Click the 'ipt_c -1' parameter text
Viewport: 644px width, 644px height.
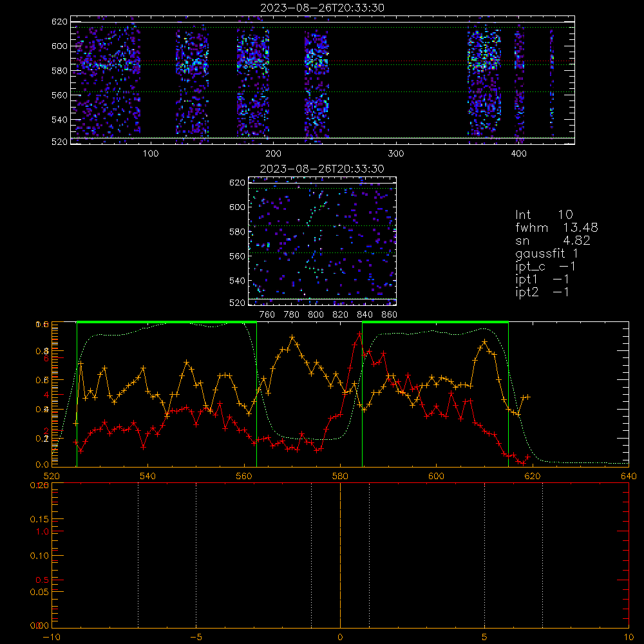coord(545,267)
